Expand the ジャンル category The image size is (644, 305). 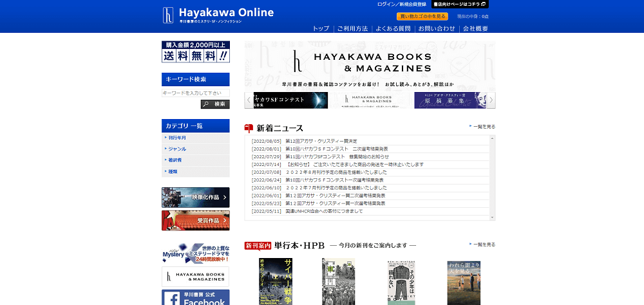coord(177,149)
